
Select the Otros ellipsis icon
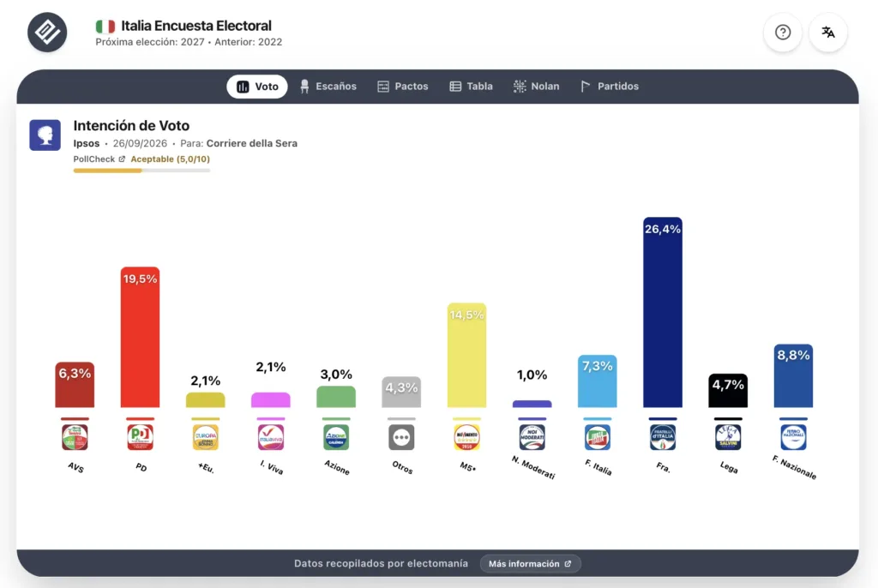click(401, 437)
